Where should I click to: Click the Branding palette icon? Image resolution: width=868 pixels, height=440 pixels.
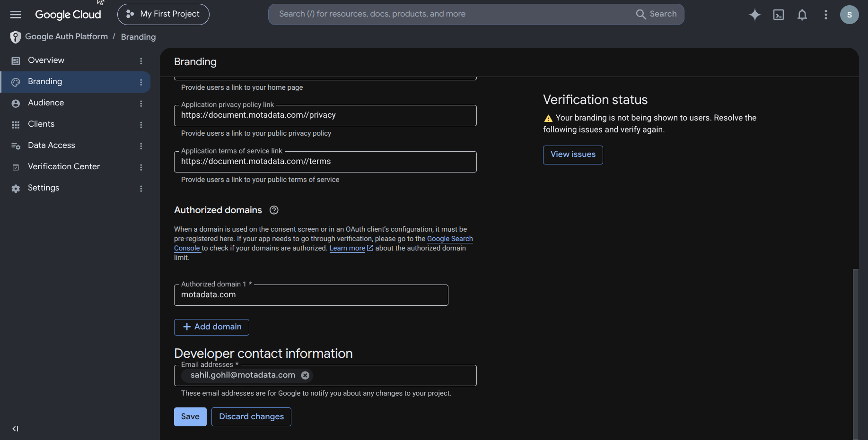(x=16, y=82)
